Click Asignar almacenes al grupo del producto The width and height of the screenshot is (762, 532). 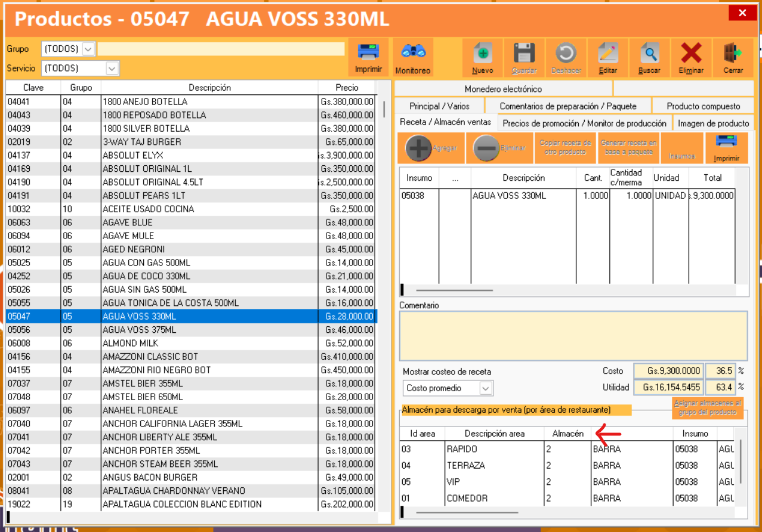point(708,408)
